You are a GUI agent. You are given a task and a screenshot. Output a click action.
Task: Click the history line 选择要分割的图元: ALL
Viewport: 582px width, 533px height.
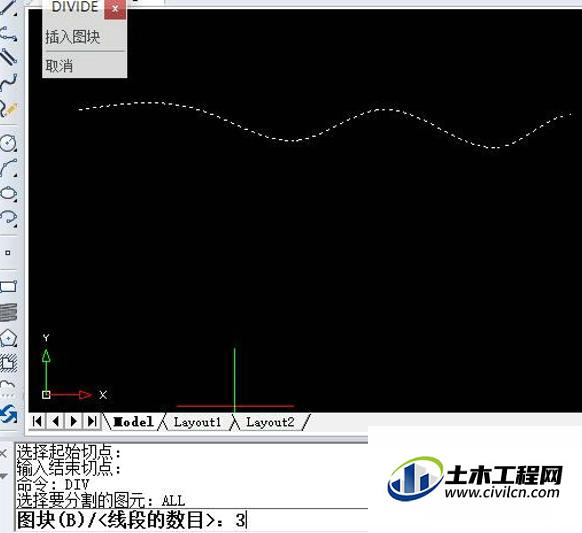coord(101,501)
